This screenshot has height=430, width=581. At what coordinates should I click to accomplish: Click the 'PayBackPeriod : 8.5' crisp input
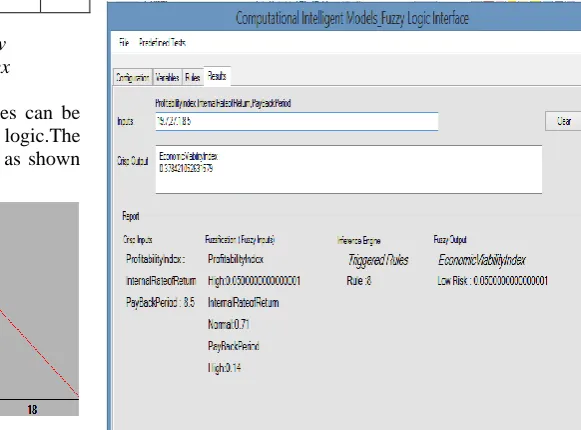pyautogui.click(x=160, y=302)
